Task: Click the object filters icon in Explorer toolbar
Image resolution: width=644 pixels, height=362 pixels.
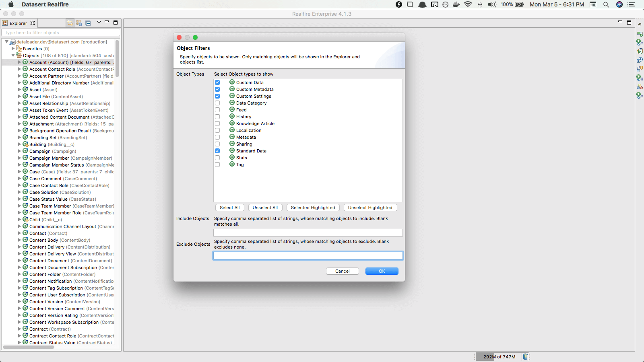Action: [x=79, y=23]
